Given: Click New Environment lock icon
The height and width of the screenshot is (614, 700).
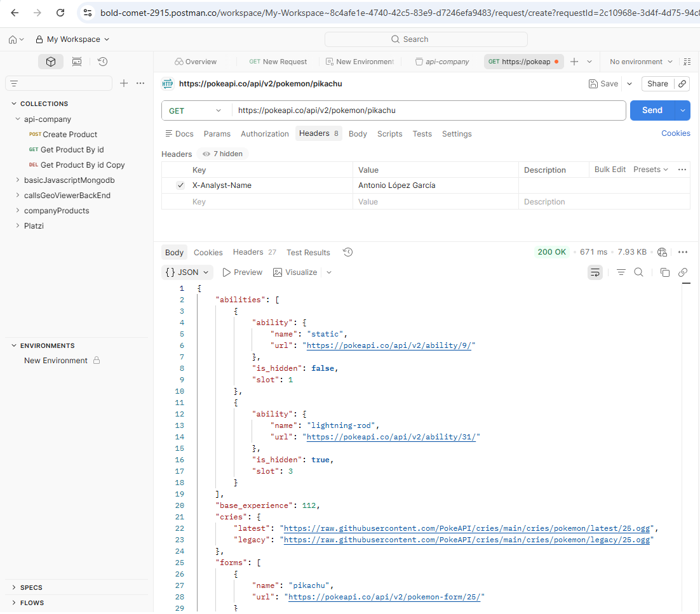Looking at the screenshot, I should point(97,360).
